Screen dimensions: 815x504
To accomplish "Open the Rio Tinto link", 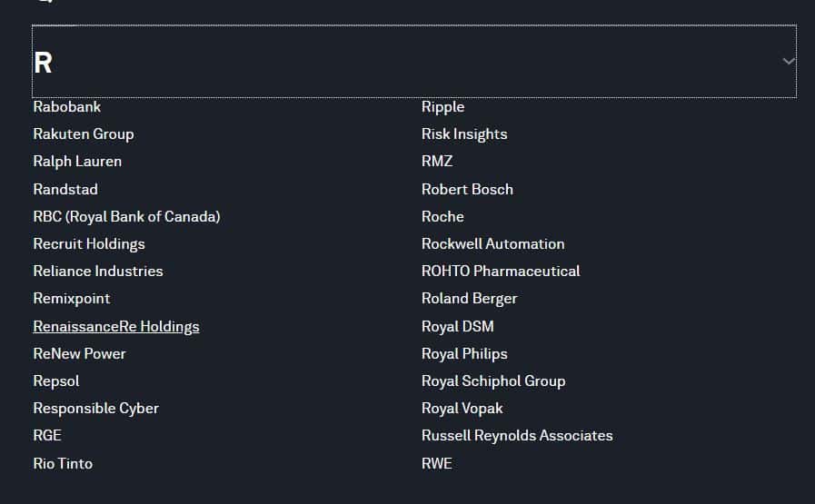I will pos(63,463).
